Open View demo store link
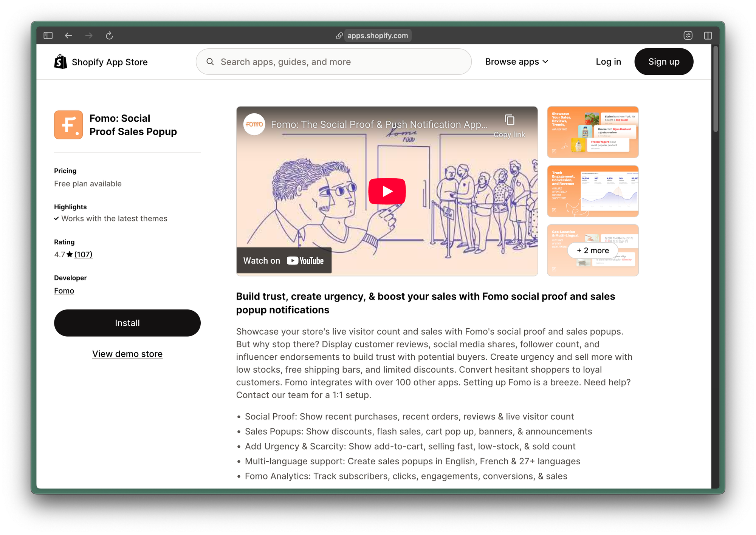Image resolution: width=756 pixels, height=535 pixels. [127, 354]
